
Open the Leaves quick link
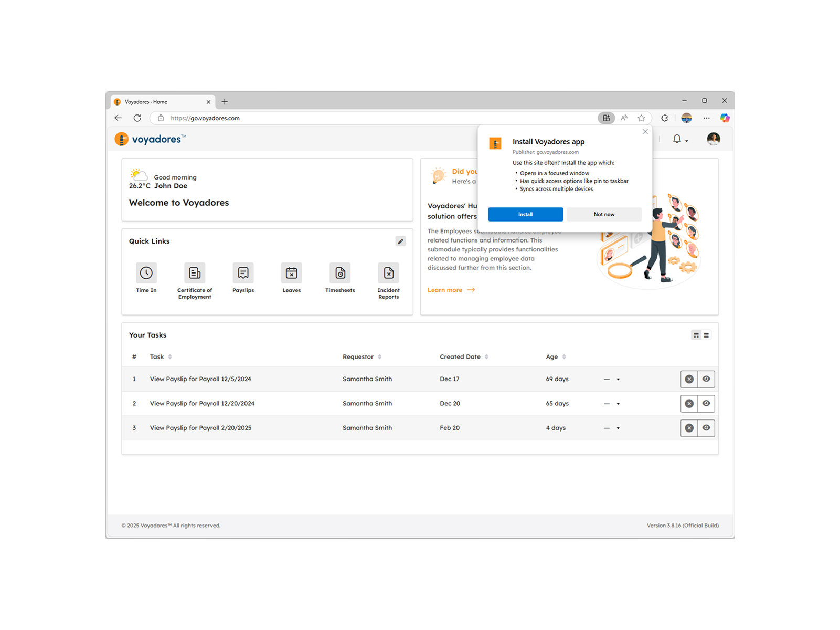point(292,278)
